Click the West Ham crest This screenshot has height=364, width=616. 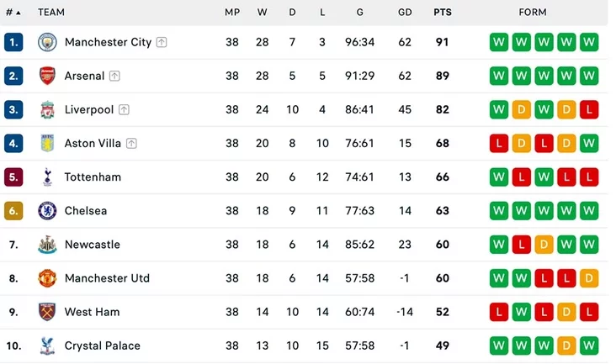(x=47, y=312)
